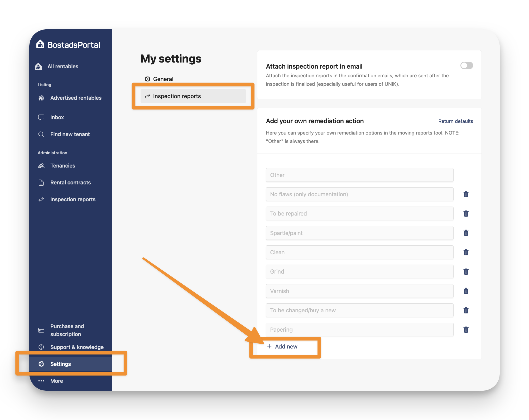Screen dimensions: 529x420
Task: Click the Add new button
Action: click(x=282, y=346)
